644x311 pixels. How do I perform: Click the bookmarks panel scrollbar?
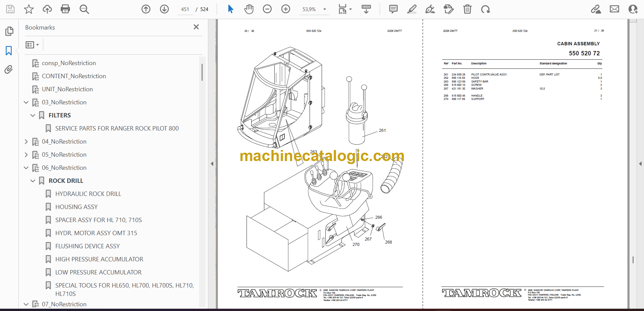pos(202,72)
